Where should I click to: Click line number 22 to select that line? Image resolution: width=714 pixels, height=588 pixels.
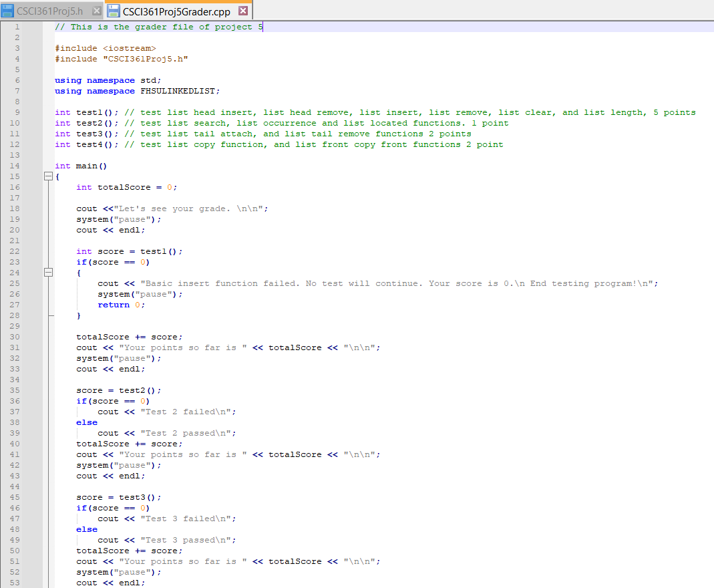pos(15,251)
